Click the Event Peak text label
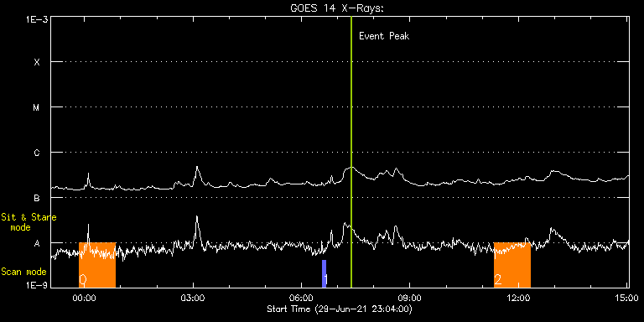 point(384,36)
